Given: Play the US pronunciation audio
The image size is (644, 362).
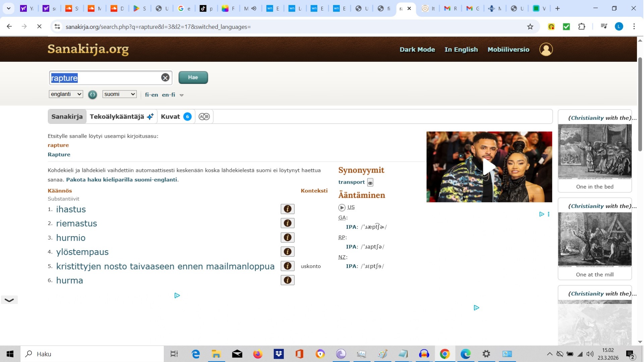Looking at the screenshot, I should 342,208.
